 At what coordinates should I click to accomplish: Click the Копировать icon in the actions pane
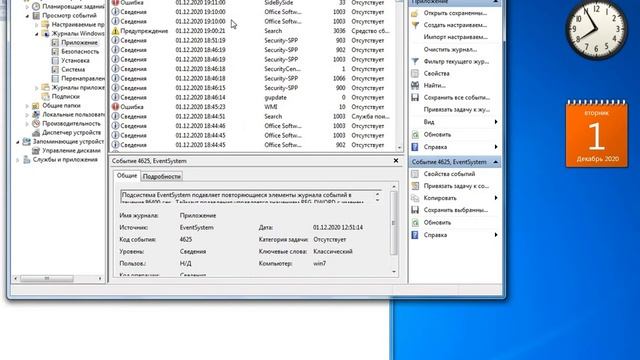tap(415, 198)
